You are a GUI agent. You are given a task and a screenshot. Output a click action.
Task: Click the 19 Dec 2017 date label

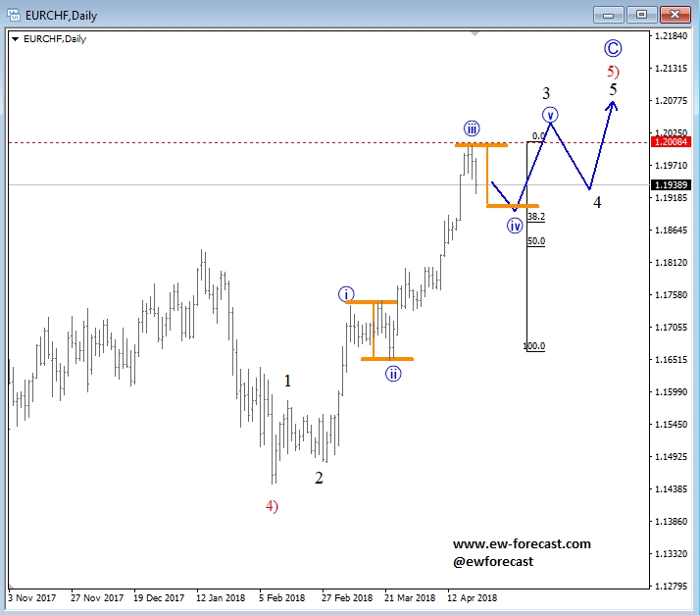(x=159, y=598)
